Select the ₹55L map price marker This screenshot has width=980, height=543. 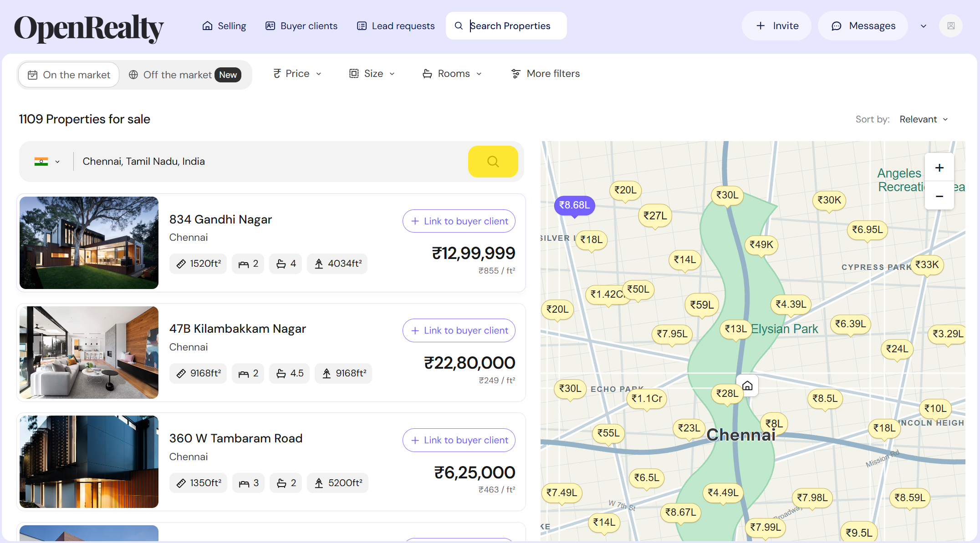tap(608, 433)
